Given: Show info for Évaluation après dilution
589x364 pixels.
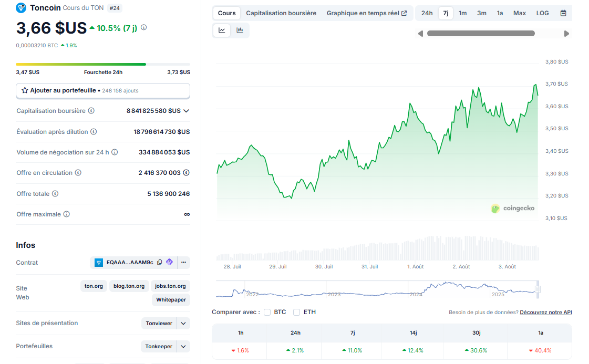Looking at the screenshot, I should point(94,131).
